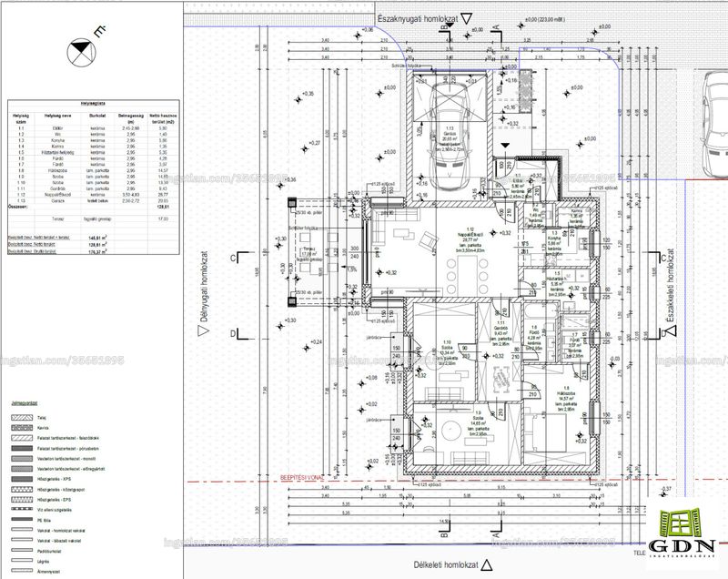Click the ±0,00 (223,00 mBf.) elevation label

click(545, 20)
